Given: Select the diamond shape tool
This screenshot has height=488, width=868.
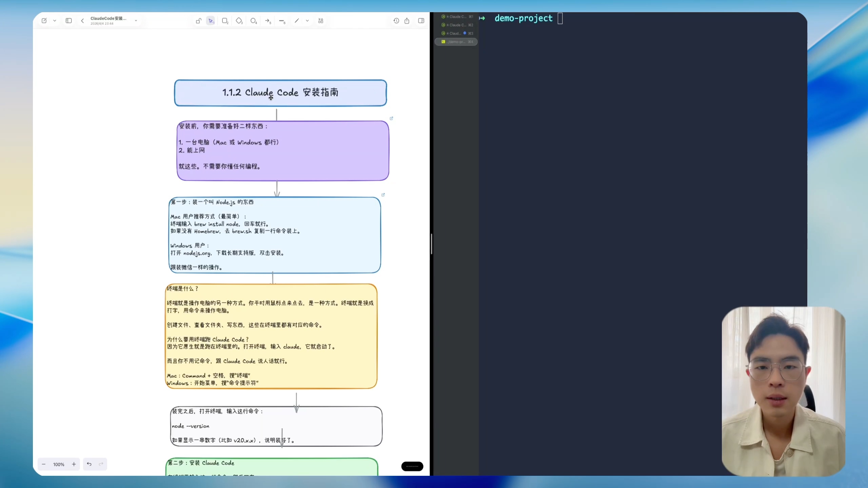Looking at the screenshot, I should pos(239,21).
